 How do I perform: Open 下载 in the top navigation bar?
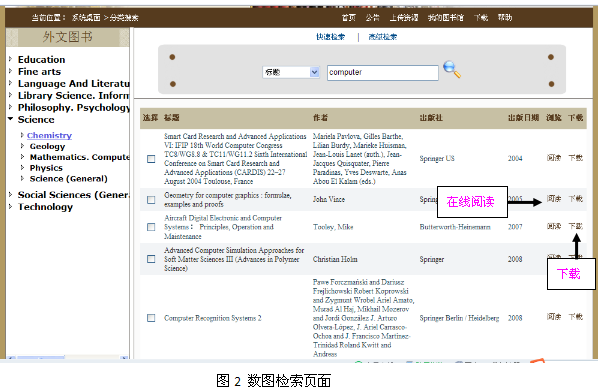coord(481,18)
